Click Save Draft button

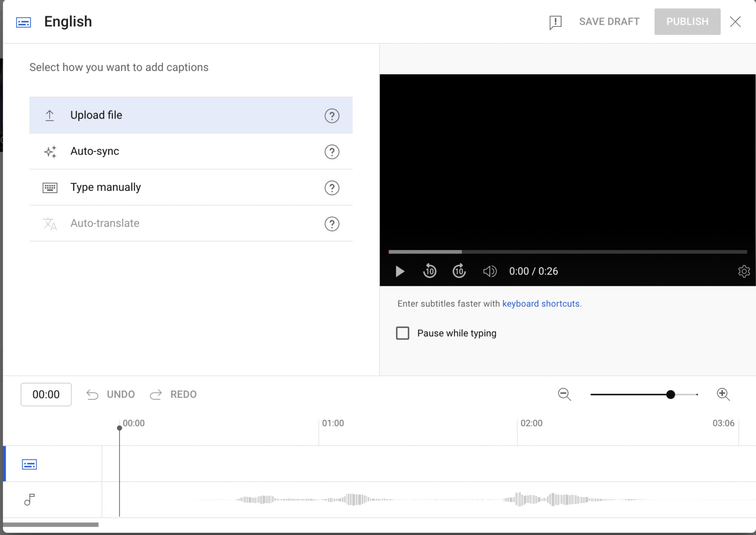609,22
